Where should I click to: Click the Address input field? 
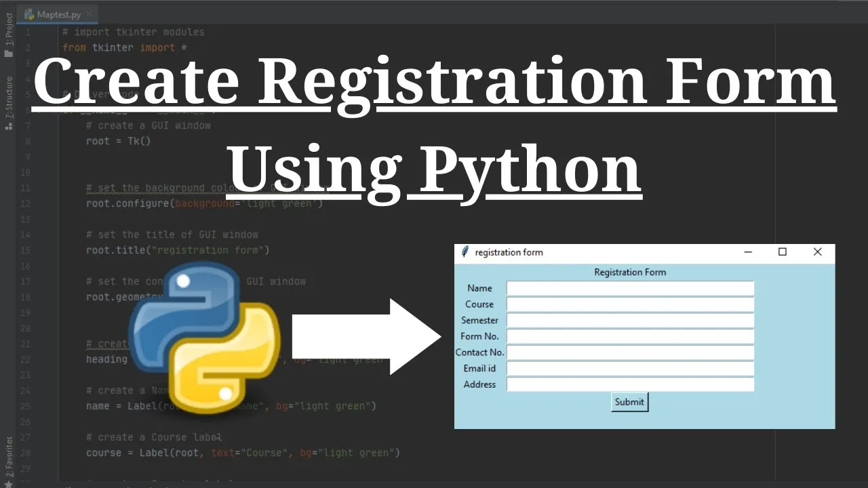630,384
